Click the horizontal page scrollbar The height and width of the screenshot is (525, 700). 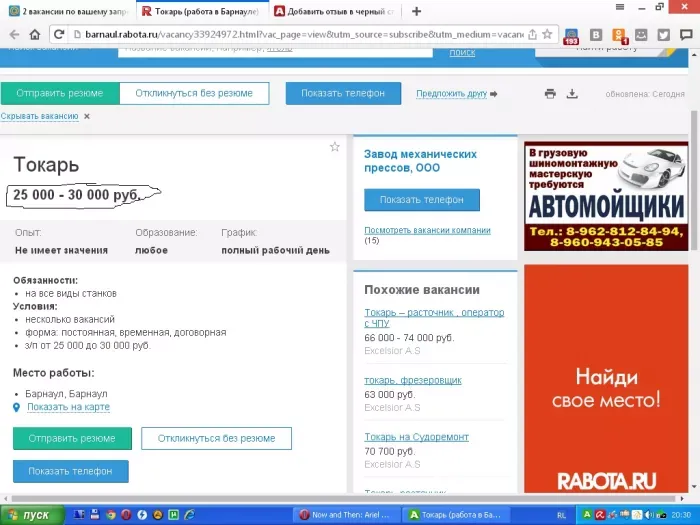click(x=344, y=498)
